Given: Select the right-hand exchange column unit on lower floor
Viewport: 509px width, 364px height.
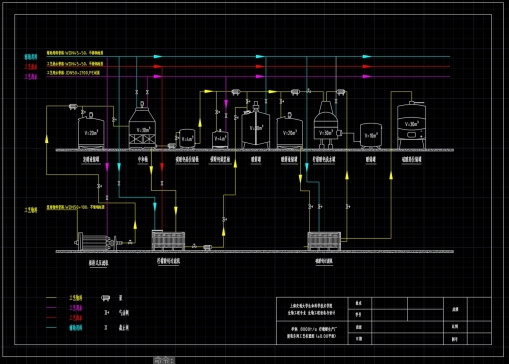Looking at the screenshot, I should click(x=324, y=241).
